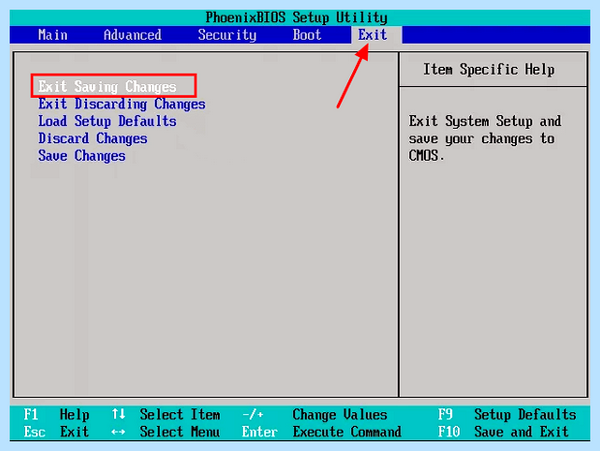Choose Exit Saving Changes option
Screen dimensions: 600x451
108,86
